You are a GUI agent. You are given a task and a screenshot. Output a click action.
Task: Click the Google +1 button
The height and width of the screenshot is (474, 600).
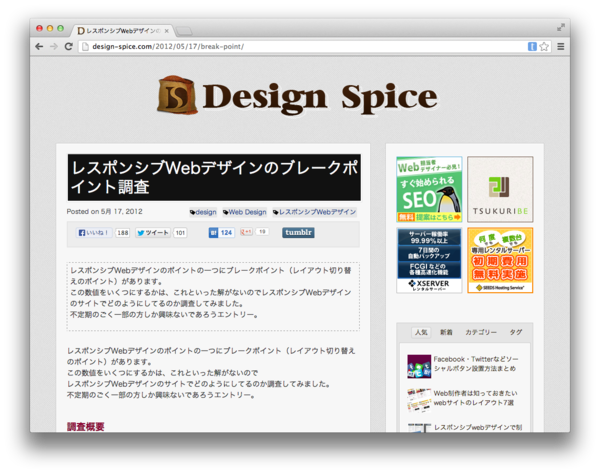click(246, 232)
